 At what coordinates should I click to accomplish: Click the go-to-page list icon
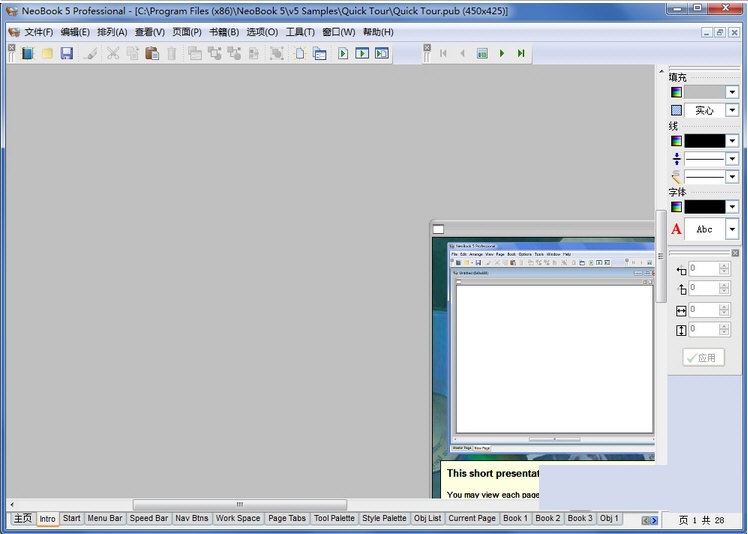(x=482, y=53)
